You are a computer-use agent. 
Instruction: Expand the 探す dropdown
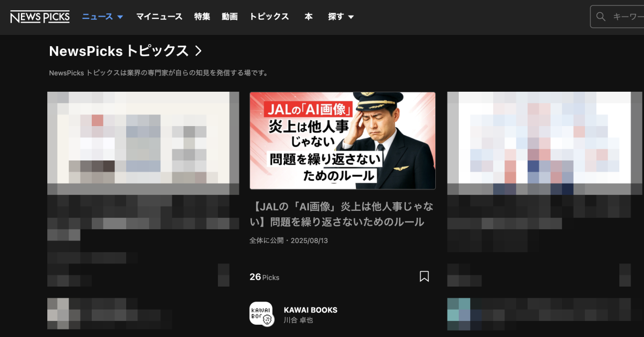click(341, 17)
